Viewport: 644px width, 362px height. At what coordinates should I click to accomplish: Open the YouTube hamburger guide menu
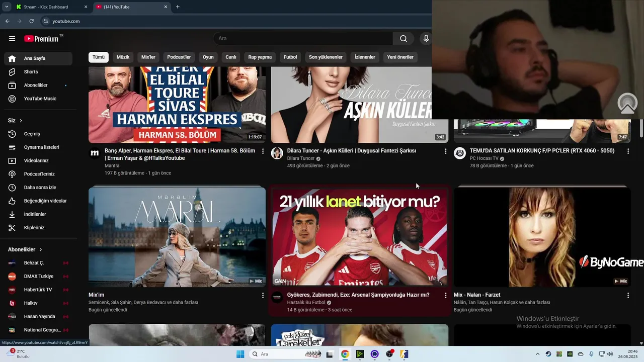pos(12,39)
